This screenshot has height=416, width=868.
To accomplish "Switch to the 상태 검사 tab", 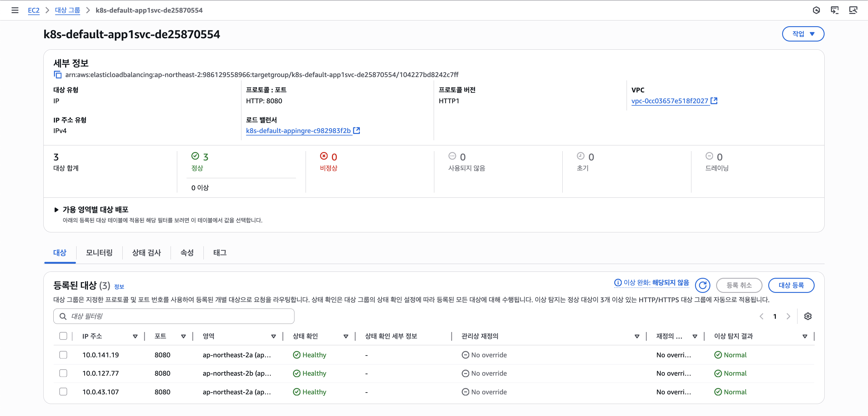I will click(x=146, y=253).
